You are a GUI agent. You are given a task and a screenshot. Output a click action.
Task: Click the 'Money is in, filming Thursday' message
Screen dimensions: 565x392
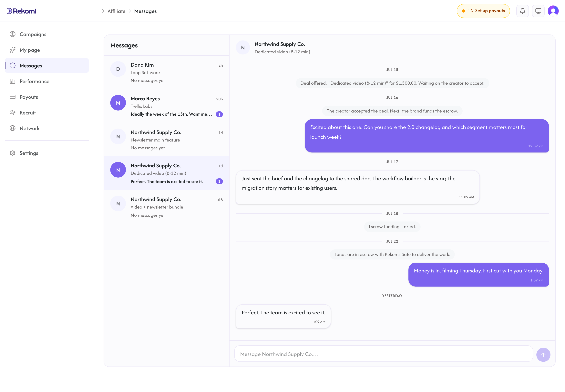[x=478, y=275]
